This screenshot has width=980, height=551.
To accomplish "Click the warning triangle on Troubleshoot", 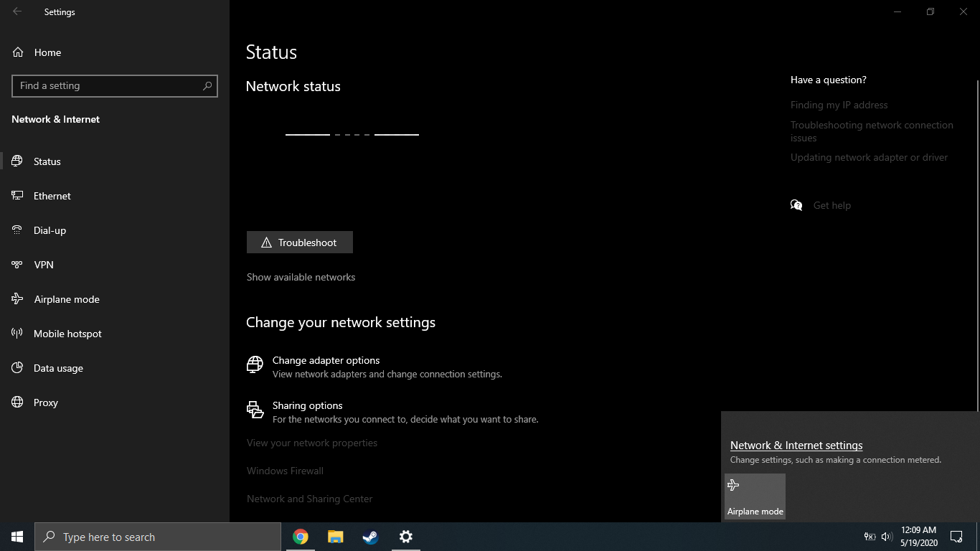I will coord(267,242).
